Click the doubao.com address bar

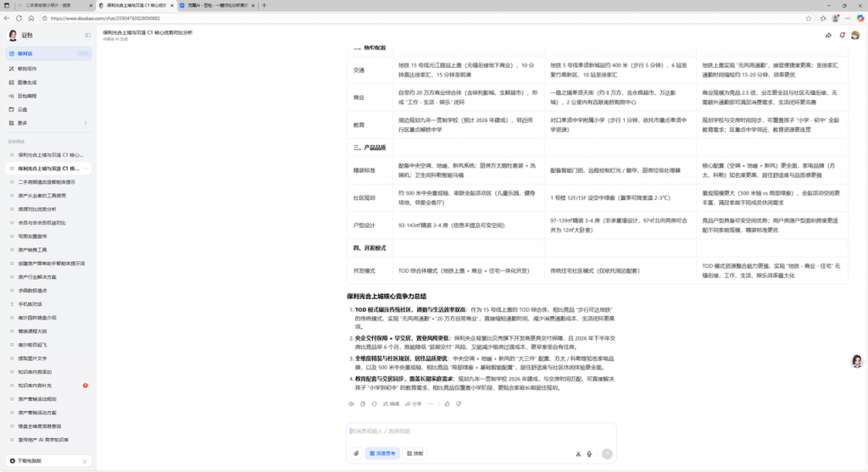[x=420, y=19]
